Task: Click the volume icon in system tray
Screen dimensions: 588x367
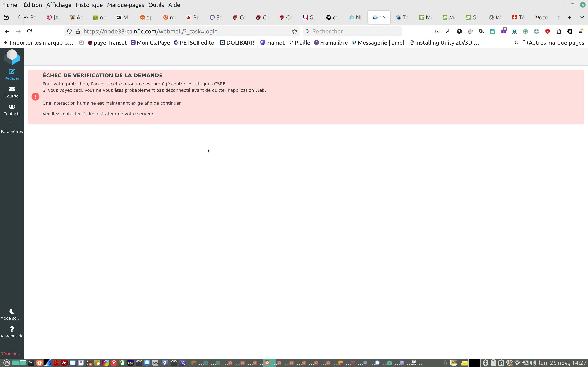Action: pyautogui.click(x=533, y=363)
